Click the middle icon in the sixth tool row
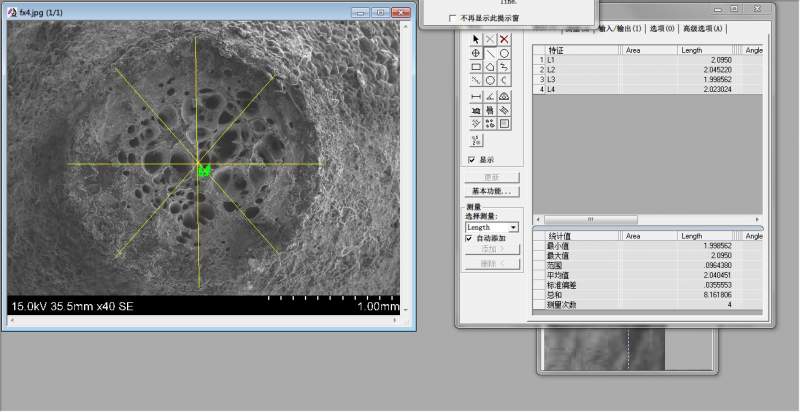 (x=490, y=110)
